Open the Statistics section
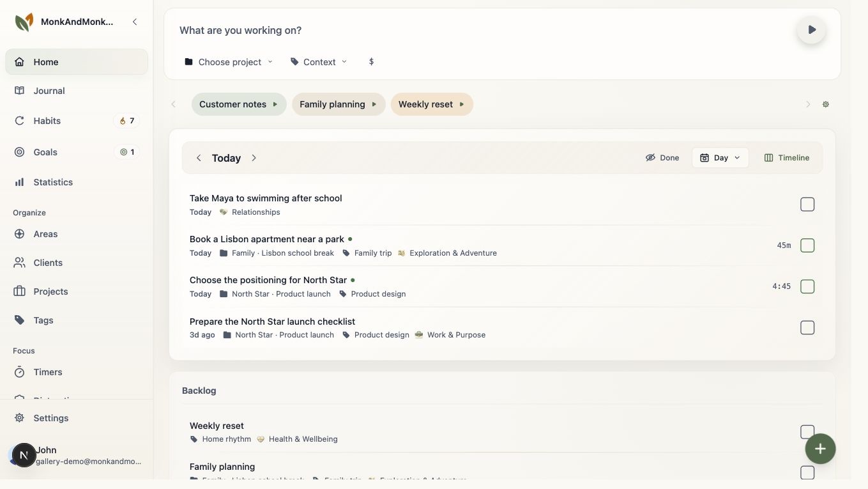The image size is (868, 489). point(77,182)
